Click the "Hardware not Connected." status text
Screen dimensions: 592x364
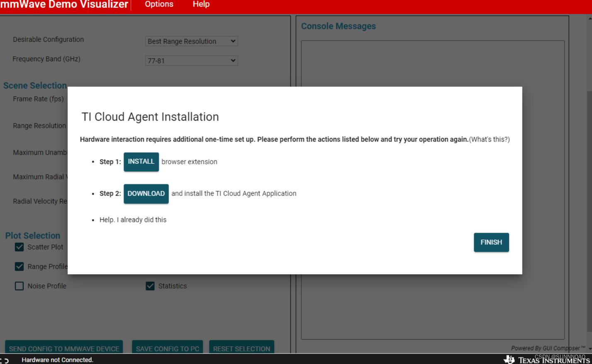coord(57,360)
